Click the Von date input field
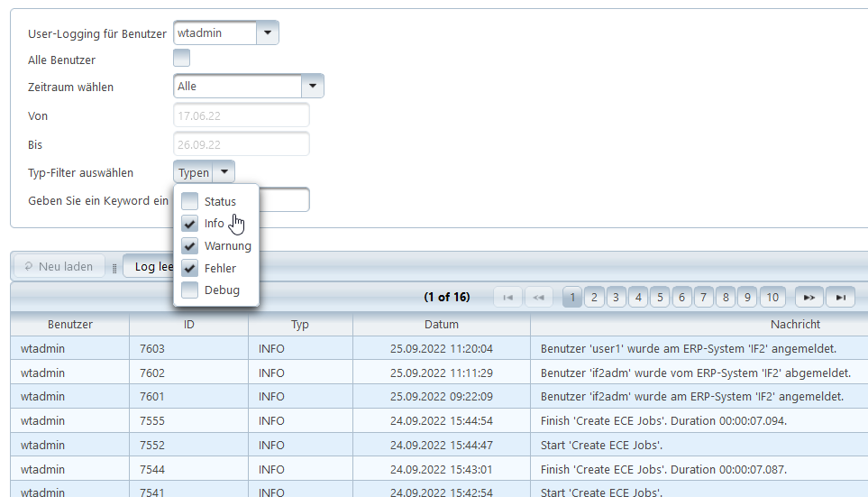This screenshot has width=868, height=497. [241, 115]
